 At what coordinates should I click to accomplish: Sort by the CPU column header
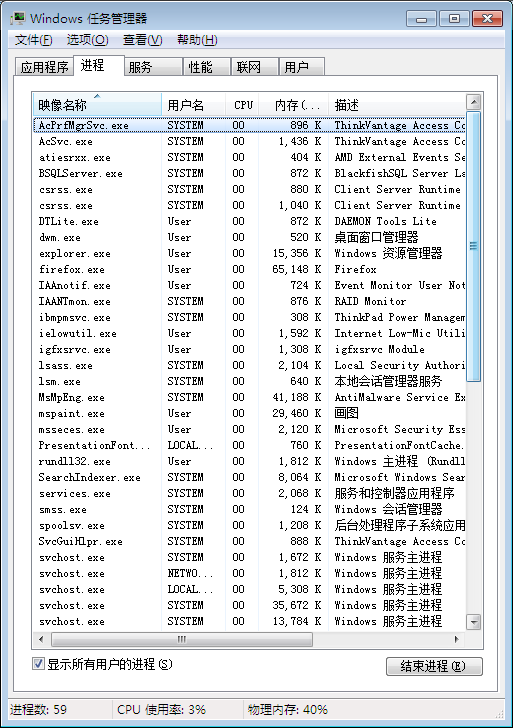coord(242,105)
